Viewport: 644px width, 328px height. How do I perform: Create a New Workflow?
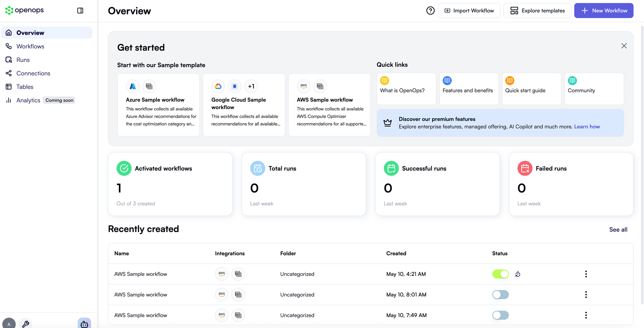(604, 11)
